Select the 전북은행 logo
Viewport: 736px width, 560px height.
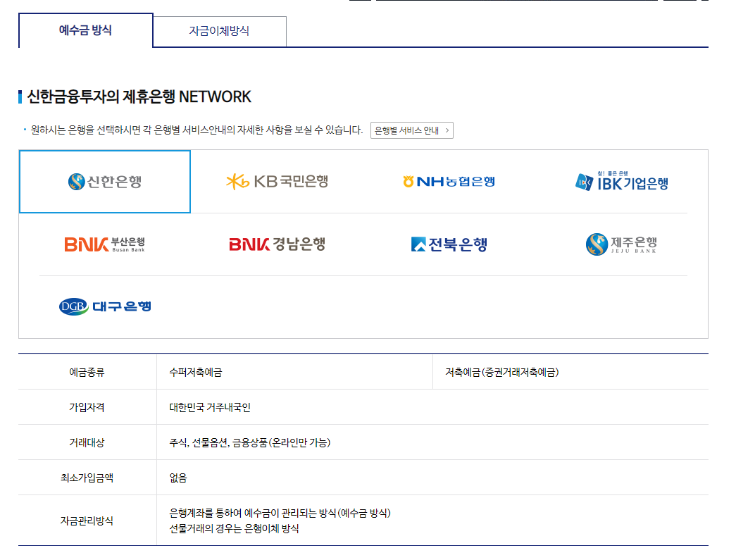click(449, 244)
